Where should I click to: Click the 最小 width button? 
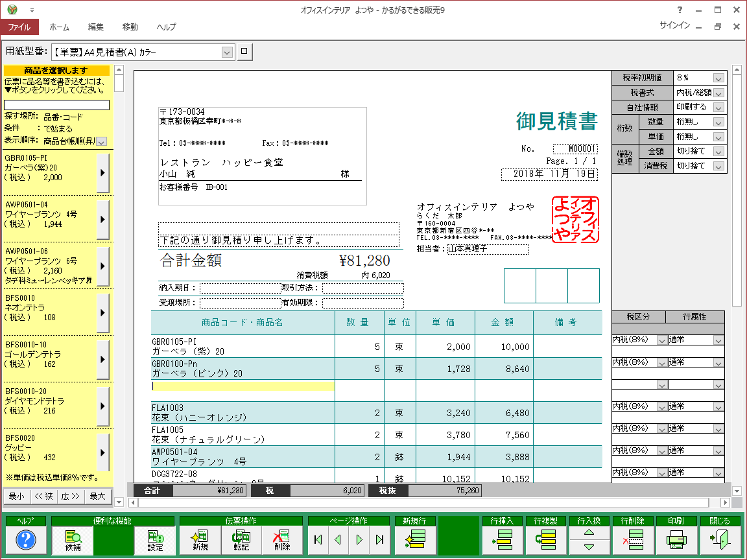tap(17, 496)
